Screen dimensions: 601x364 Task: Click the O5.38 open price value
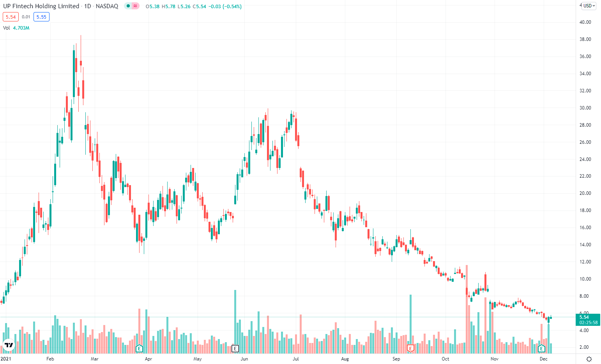(x=152, y=7)
